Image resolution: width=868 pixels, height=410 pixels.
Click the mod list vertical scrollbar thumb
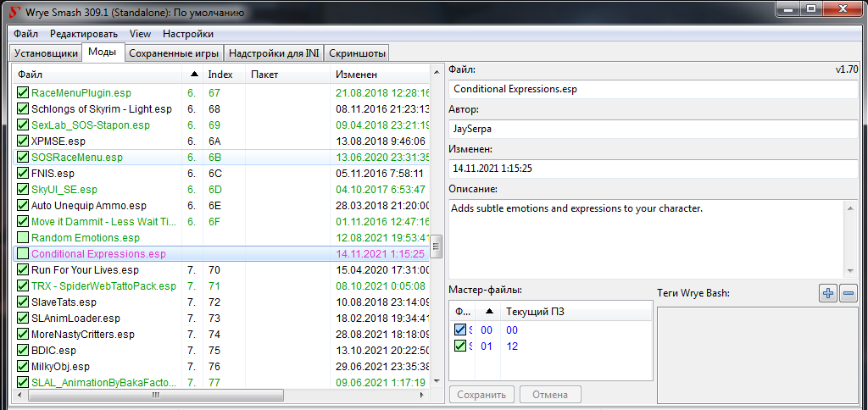pyautogui.click(x=437, y=246)
